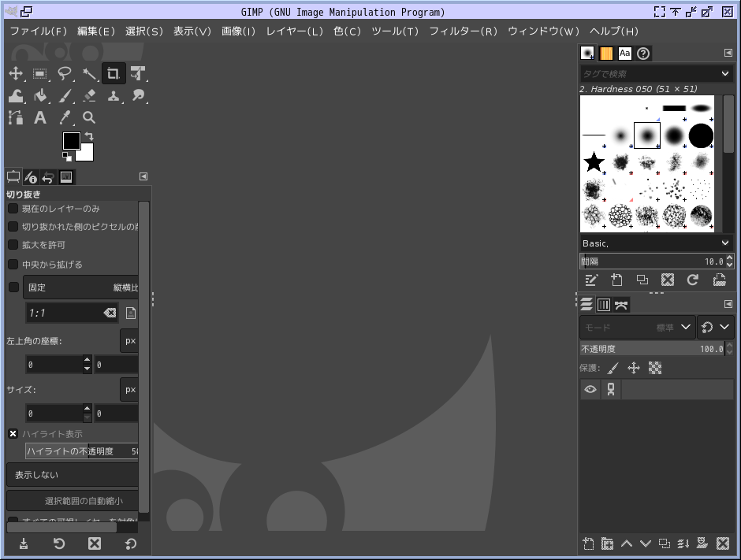This screenshot has height=560, width=741.
Task: Enable 中央から拡げる checkbox
Action: [13, 265]
